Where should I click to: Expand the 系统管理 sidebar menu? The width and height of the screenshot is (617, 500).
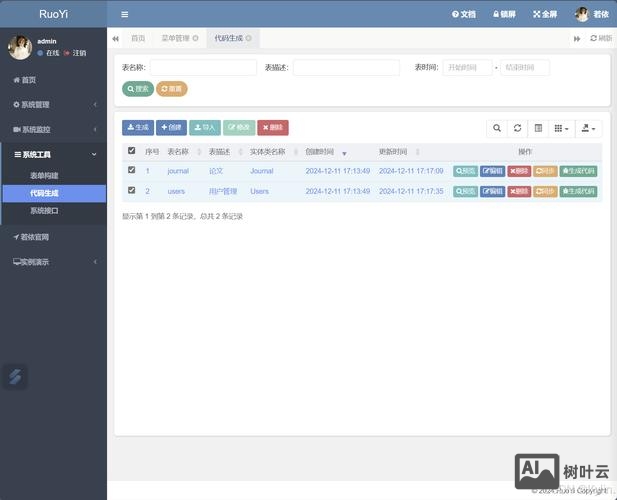click(x=53, y=105)
